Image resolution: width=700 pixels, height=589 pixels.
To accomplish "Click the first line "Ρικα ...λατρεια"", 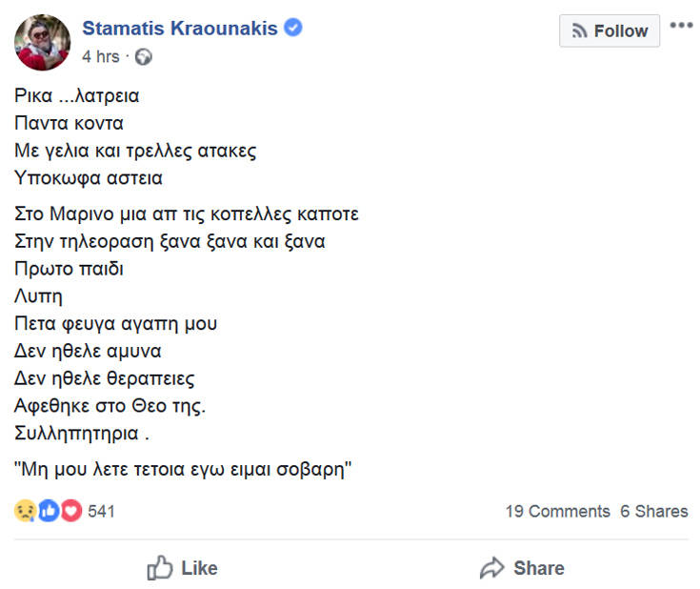I will pos(78,95).
